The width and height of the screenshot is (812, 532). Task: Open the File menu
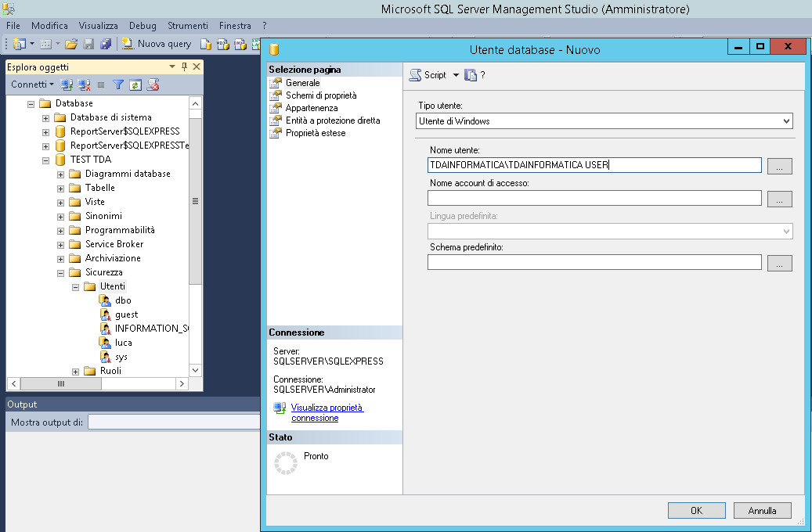click(13, 25)
